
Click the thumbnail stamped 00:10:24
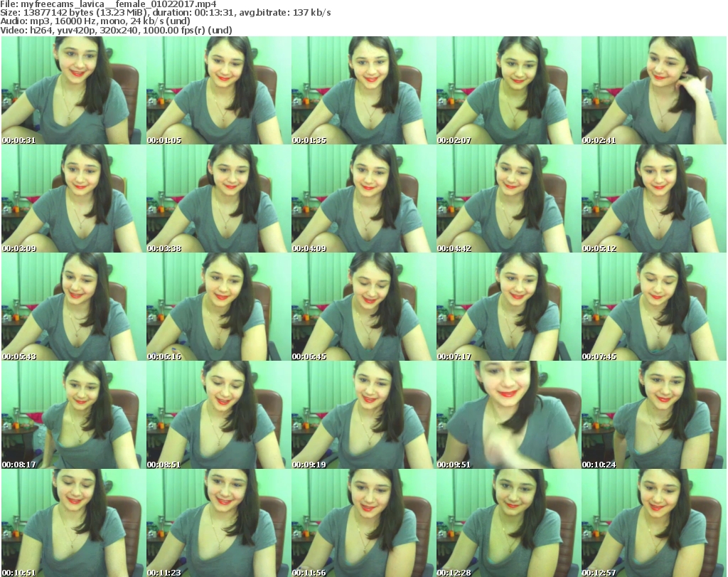point(654,415)
